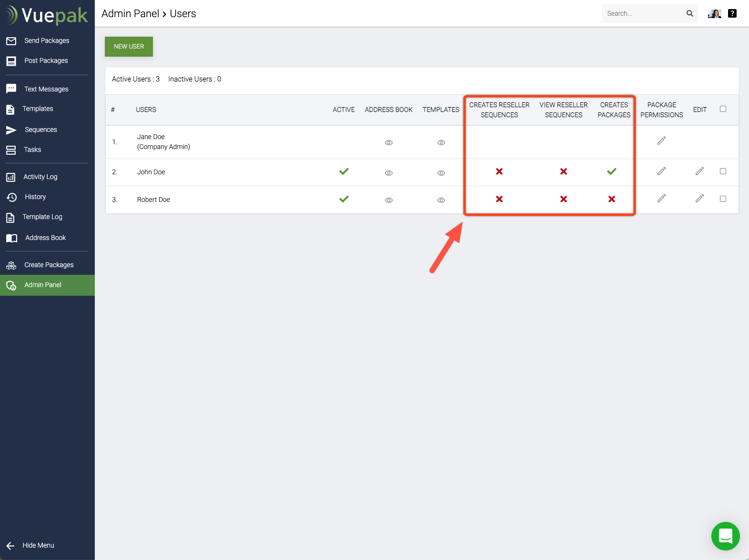Collapse sidebar with Hide Menu
749x560 pixels.
[38, 545]
